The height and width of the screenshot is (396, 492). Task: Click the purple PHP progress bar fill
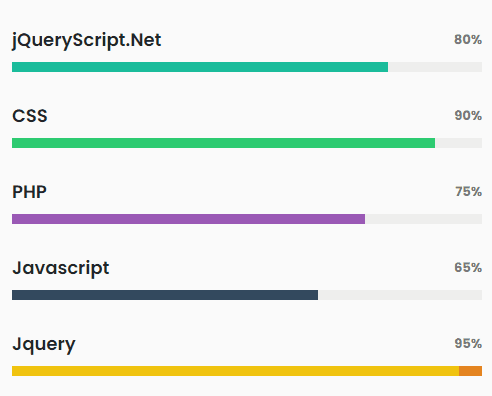coord(188,219)
